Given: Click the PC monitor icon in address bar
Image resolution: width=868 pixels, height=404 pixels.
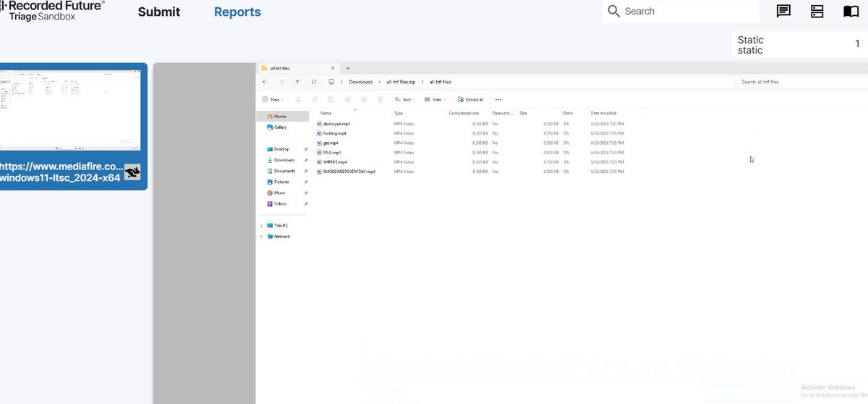Looking at the screenshot, I should [331, 82].
